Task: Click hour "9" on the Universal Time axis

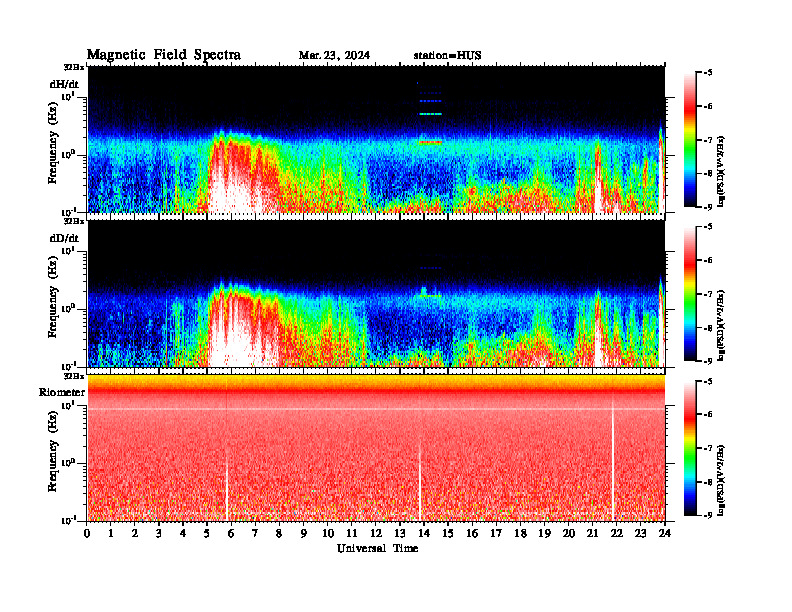Action: (304, 533)
